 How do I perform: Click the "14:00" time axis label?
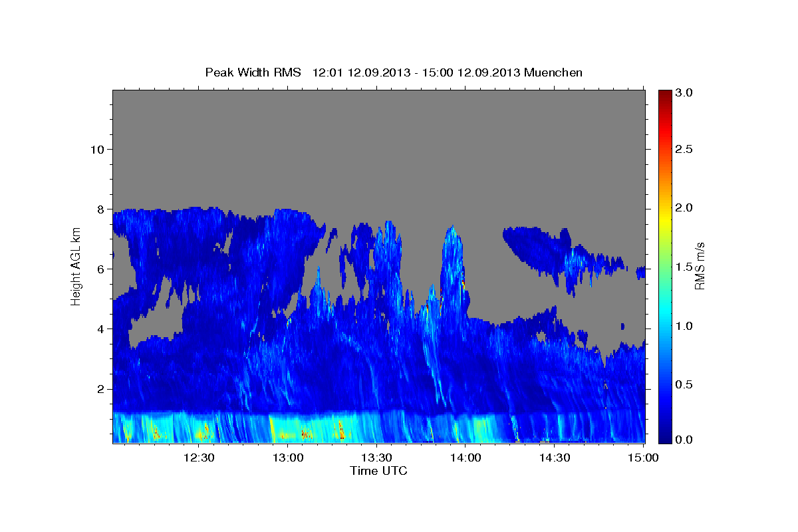pyautogui.click(x=465, y=458)
